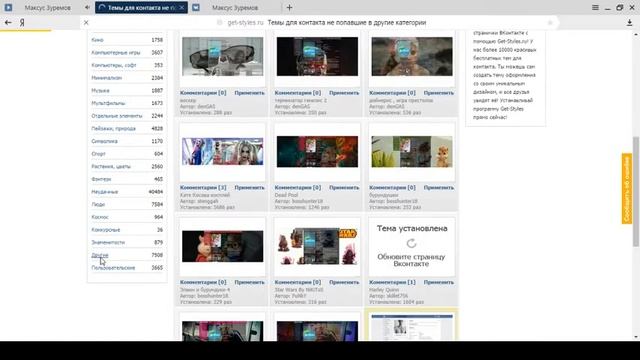
Task: Open Комментарии [1] under installed Harley Quinn theme
Action: tap(392, 282)
